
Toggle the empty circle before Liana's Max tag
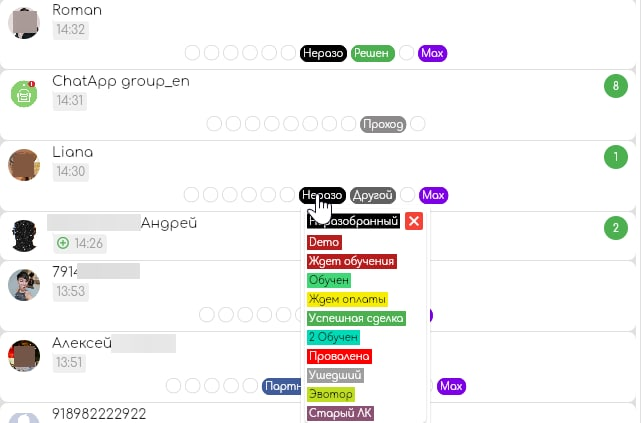click(x=407, y=195)
